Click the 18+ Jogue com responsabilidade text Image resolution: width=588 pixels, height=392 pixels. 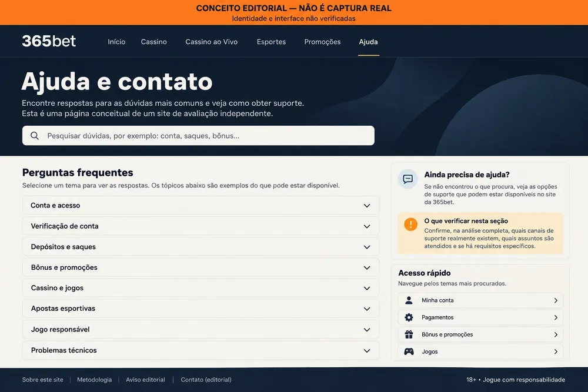tap(516, 380)
